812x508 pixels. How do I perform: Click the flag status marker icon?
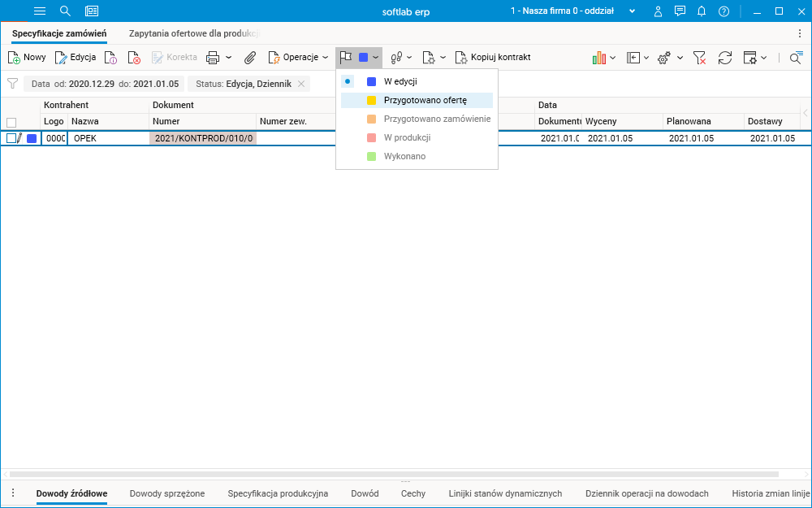(346, 57)
